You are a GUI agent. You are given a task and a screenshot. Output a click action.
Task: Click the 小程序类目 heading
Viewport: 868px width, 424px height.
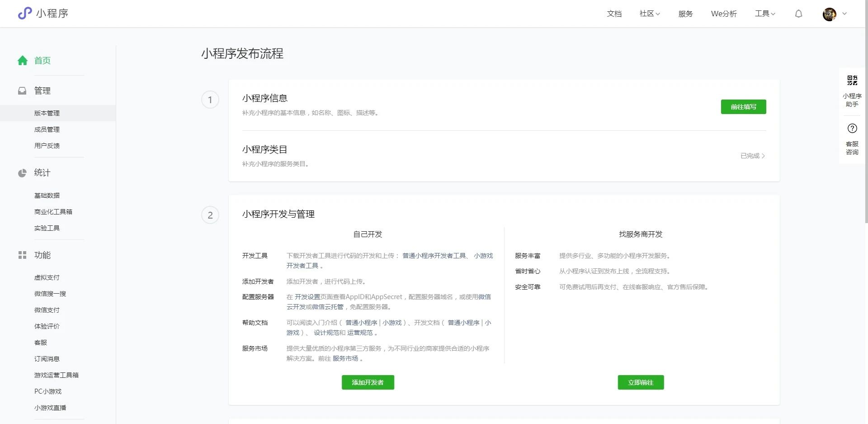click(x=265, y=149)
